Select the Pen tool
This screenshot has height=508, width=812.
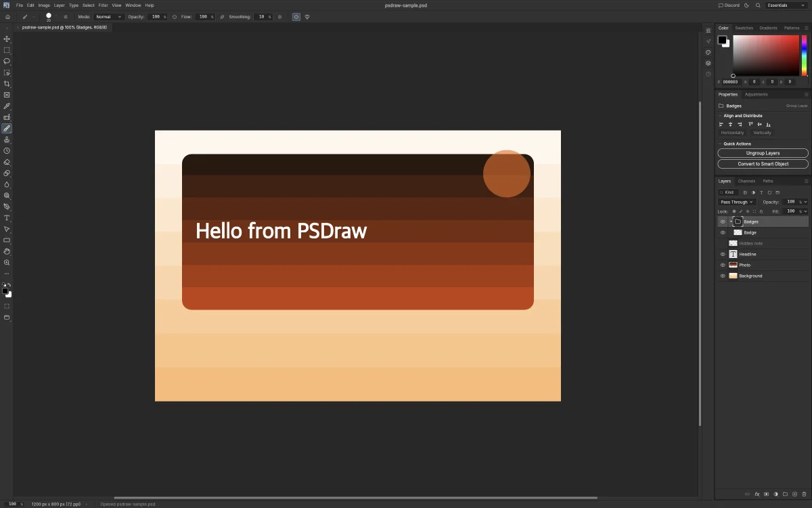[x=7, y=207]
